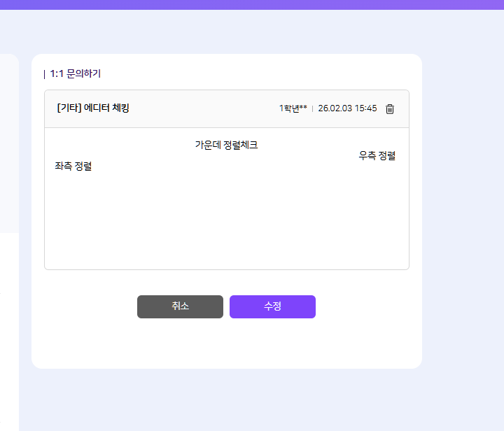Click the left-aligned text 좌측 정렬
Viewport: 504px width, 431px height.
(x=73, y=167)
